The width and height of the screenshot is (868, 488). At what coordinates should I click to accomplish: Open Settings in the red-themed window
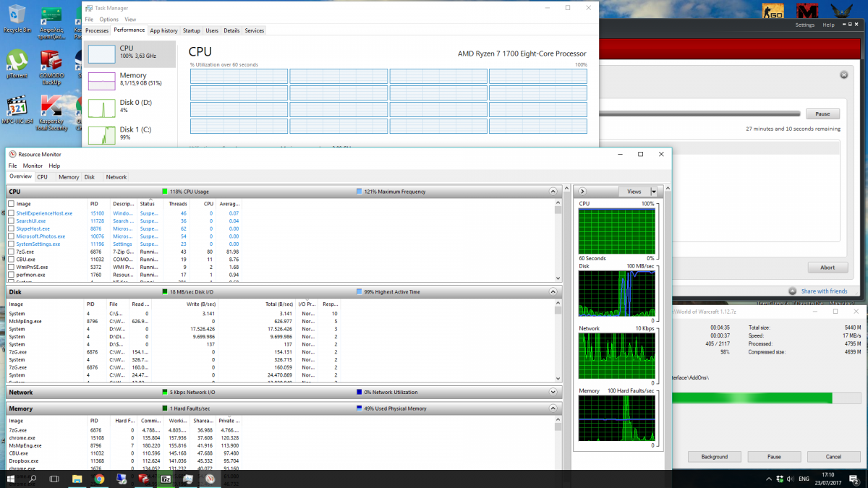click(805, 25)
